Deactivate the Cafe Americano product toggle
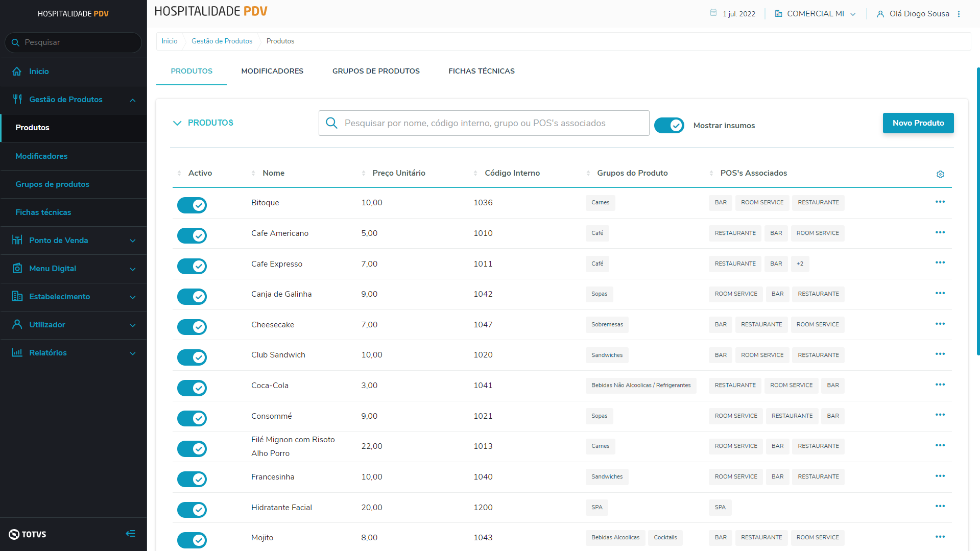This screenshot has width=980, height=551. tap(192, 235)
